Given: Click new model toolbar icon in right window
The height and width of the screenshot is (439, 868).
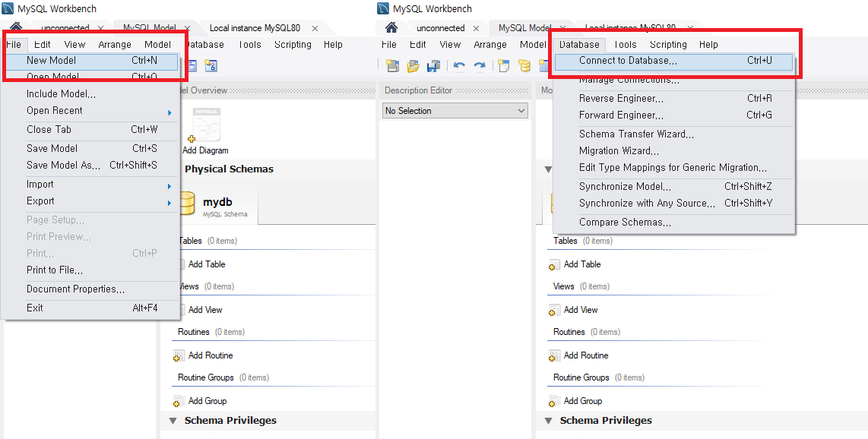Looking at the screenshot, I should click(392, 66).
